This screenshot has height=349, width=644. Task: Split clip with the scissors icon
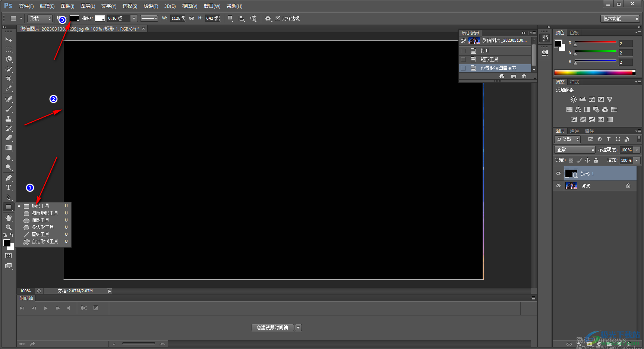[83, 308]
